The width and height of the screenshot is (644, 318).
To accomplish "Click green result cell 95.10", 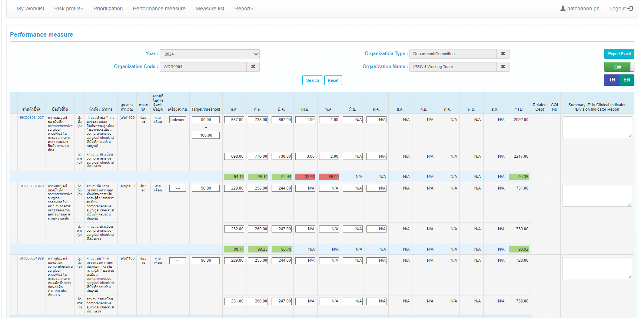I will [x=258, y=177].
